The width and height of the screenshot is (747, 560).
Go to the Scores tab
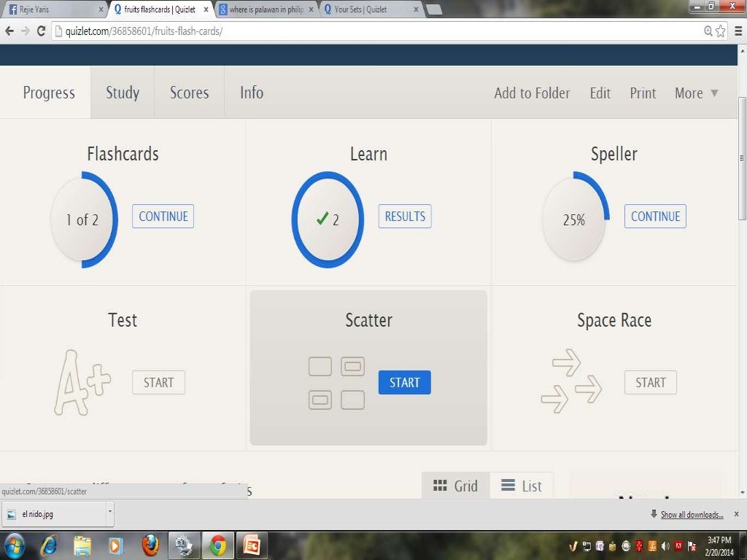click(189, 93)
